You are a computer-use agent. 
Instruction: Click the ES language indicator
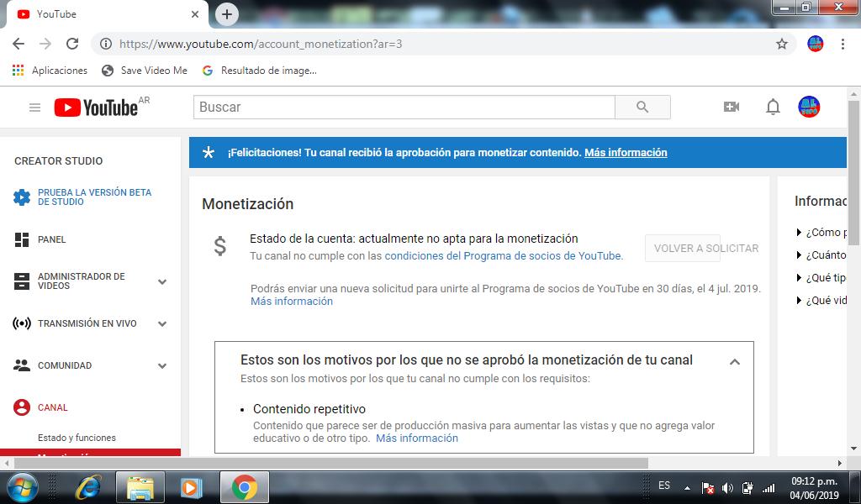664,486
